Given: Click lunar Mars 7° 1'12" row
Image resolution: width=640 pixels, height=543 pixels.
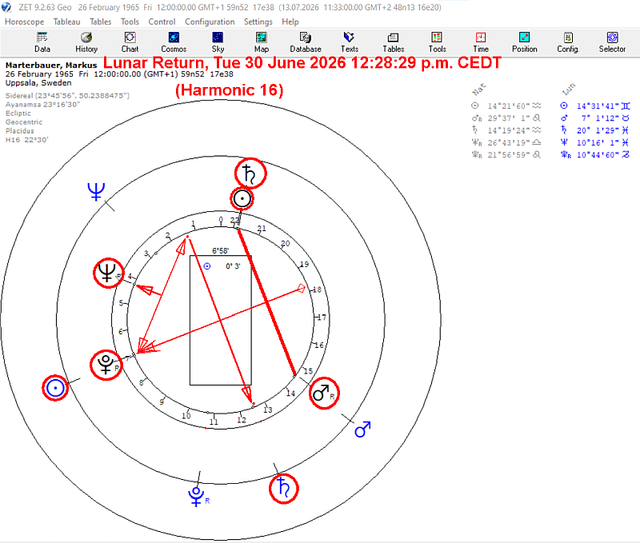Looking at the screenshot, I should [595, 118].
